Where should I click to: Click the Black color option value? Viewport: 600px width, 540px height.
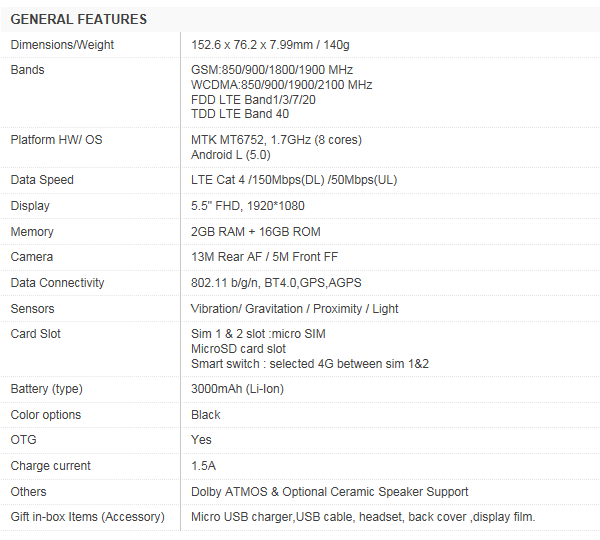pos(206,415)
